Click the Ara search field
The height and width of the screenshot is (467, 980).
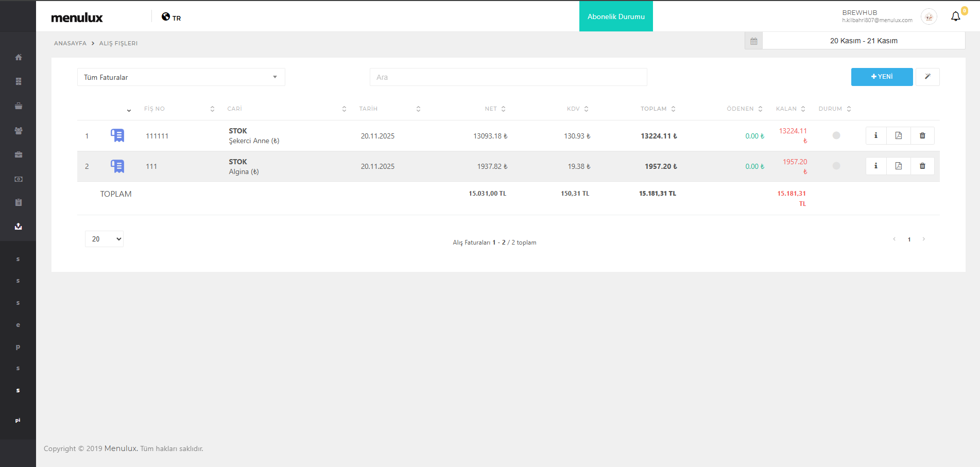(x=508, y=77)
